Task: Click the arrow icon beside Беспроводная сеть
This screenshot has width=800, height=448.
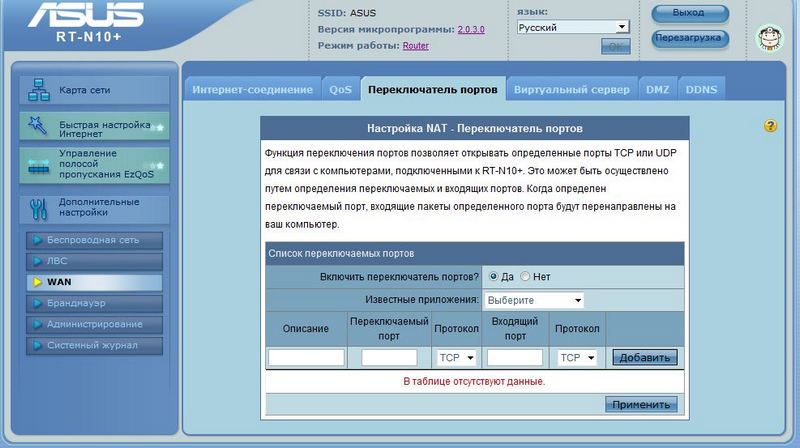Action: click(x=37, y=240)
